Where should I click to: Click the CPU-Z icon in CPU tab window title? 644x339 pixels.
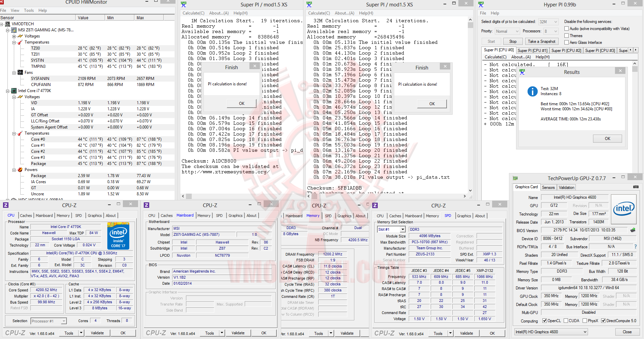(x=6, y=205)
